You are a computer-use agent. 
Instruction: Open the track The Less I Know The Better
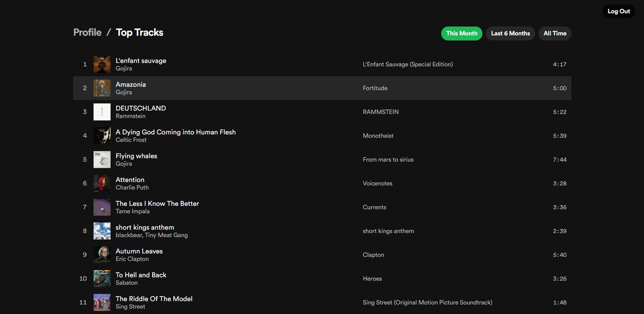157,203
